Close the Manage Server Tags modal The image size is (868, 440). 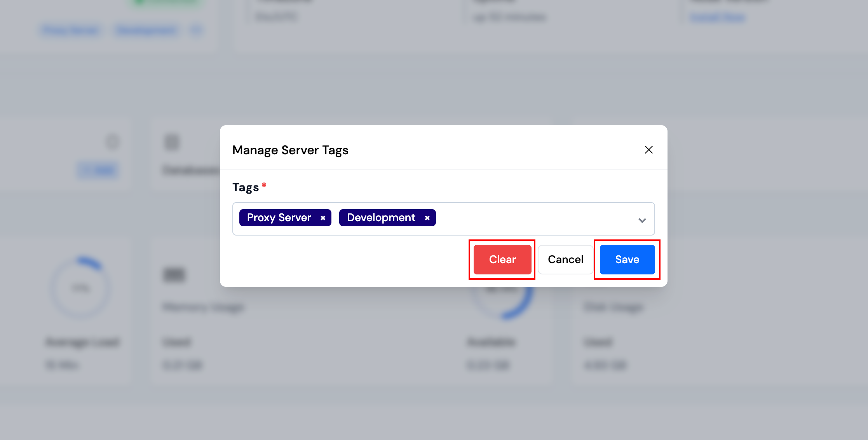coord(648,149)
